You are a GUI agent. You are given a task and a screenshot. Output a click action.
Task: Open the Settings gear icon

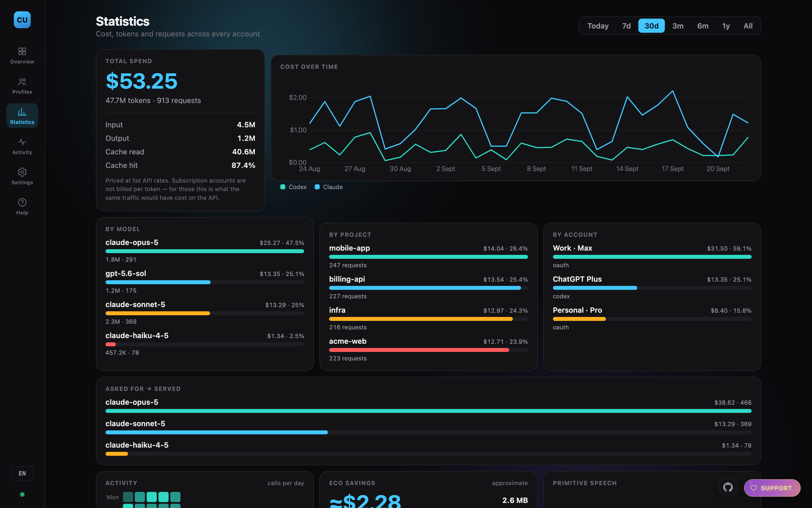coord(22,172)
